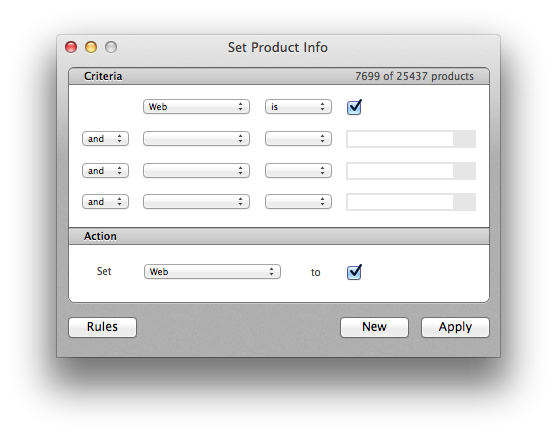Click the Apply button
Image resolution: width=557 pixels, height=436 pixels.
point(455,327)
